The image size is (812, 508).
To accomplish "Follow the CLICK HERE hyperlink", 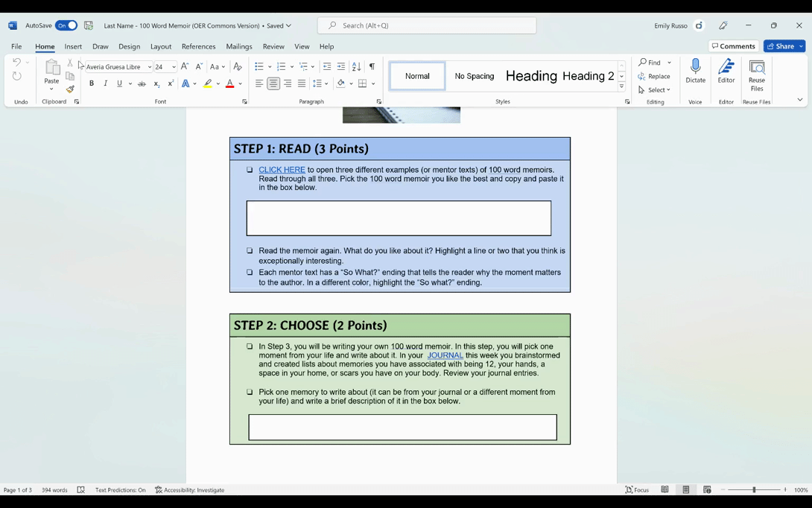I will (282, 170).
